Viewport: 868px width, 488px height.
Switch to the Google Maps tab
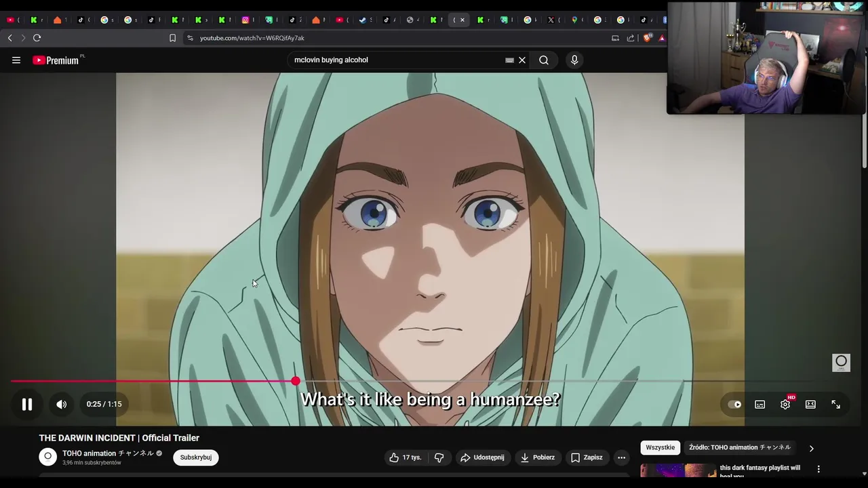[574, 20]
